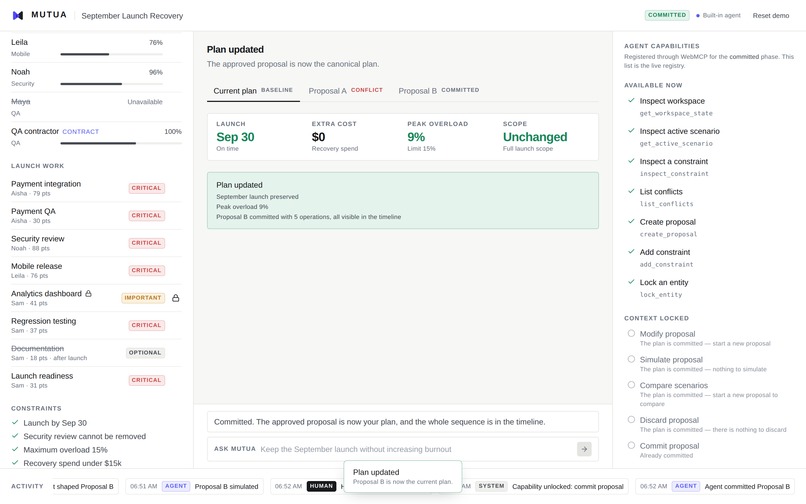Select the Payment QA work item
The image size is (806, 504).
(96, 215)
